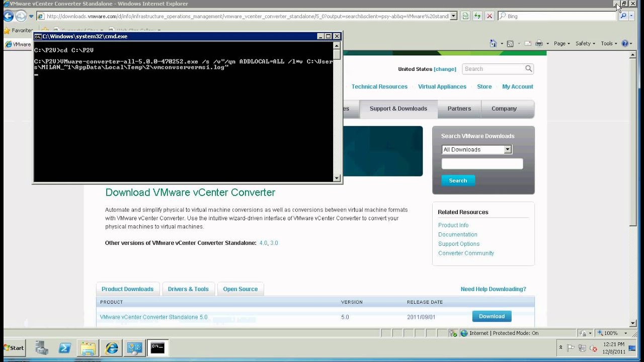The image size is (644, 362).
Task: Open the Home button dropdown arrow
Action: (x=502, y=44)
